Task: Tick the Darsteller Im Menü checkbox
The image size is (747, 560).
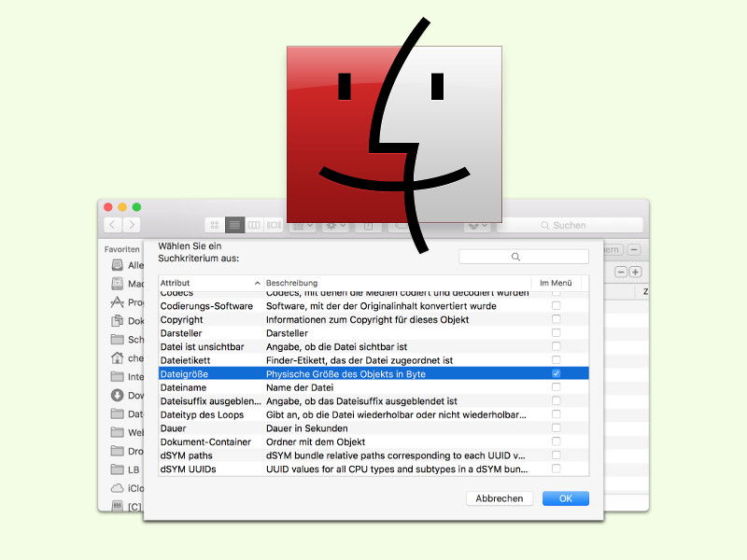Action: (x=556, y=333)
